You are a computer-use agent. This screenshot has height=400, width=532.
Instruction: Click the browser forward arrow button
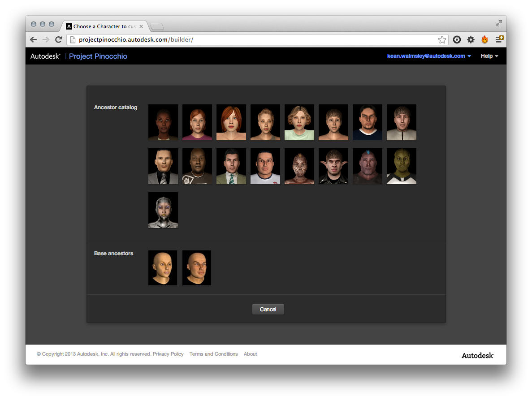pos(46,39)
